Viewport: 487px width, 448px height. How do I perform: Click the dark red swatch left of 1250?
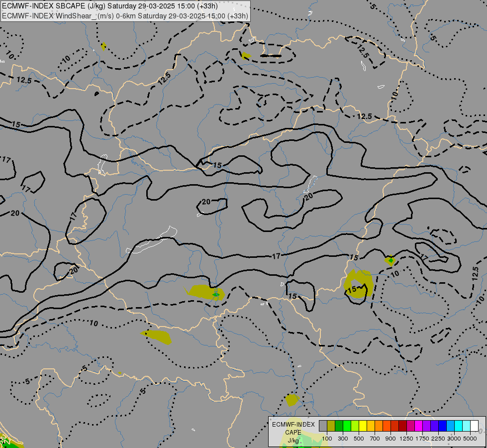coord(403,426)
